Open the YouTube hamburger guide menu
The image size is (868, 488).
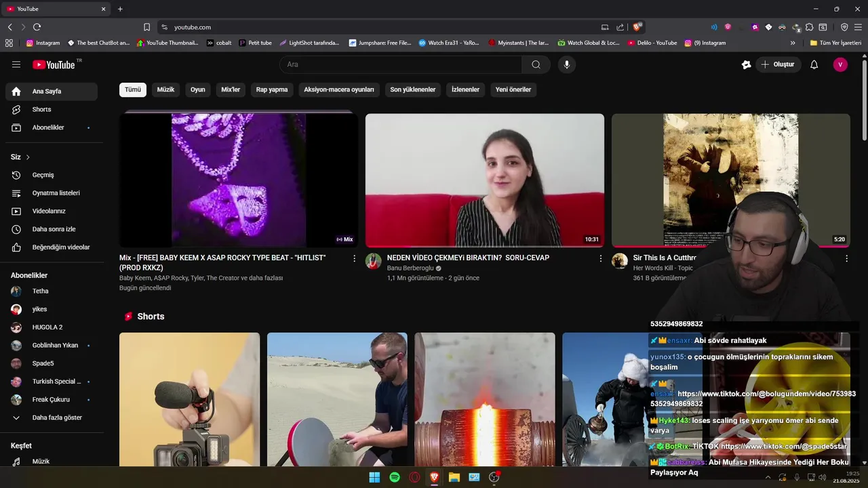(x=16, y=64)
